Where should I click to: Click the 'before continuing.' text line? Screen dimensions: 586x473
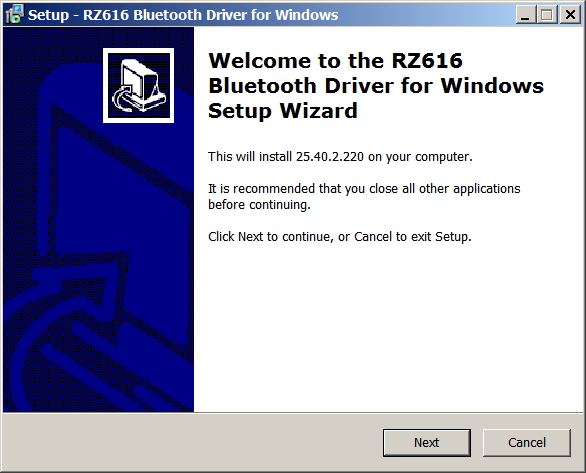click(259, 205)
